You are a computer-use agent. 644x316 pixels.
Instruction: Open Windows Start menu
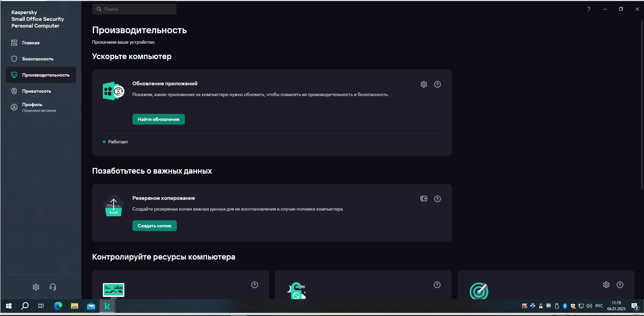(9, 306)
